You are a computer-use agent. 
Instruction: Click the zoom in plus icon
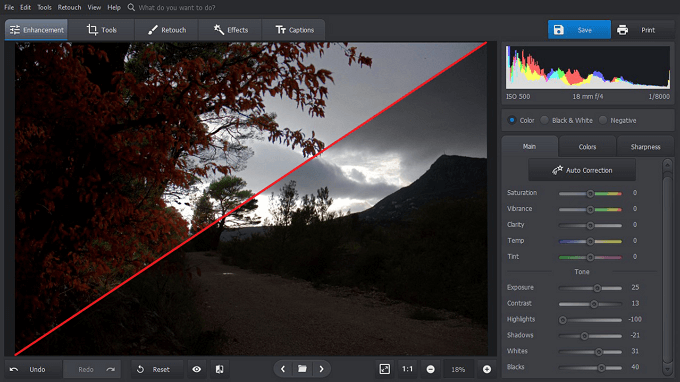point(487,369)
